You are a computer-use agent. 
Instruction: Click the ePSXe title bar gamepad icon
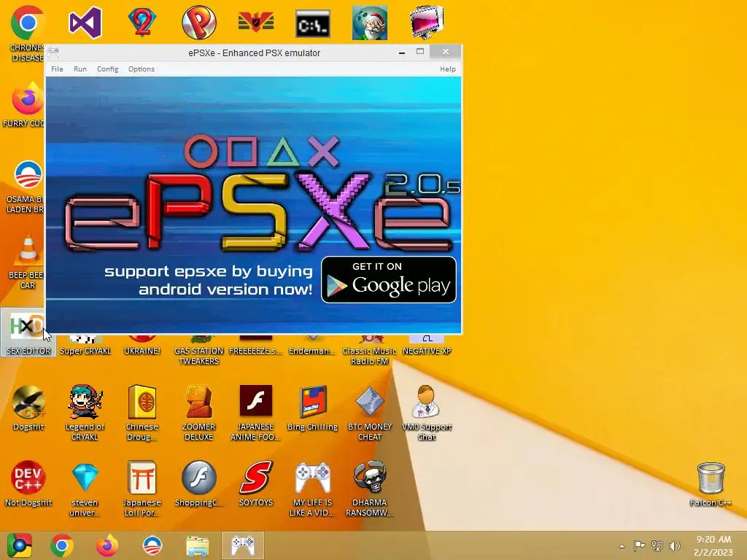(53, 52)
